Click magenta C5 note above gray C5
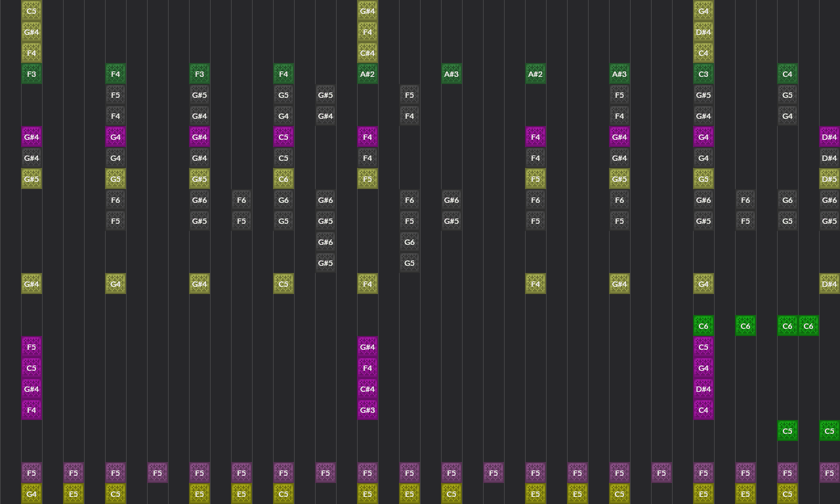Viewport: 840px width, 504px height. tap(283, 137)
